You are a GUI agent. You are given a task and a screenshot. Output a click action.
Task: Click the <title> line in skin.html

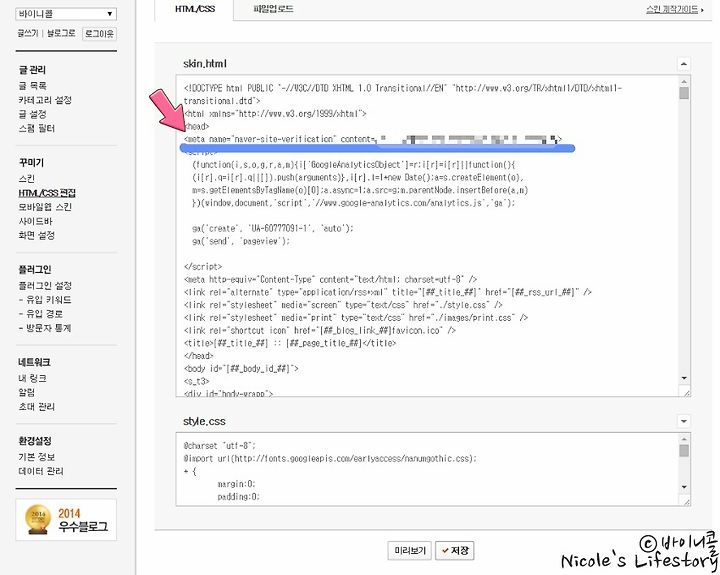(290, 343)
